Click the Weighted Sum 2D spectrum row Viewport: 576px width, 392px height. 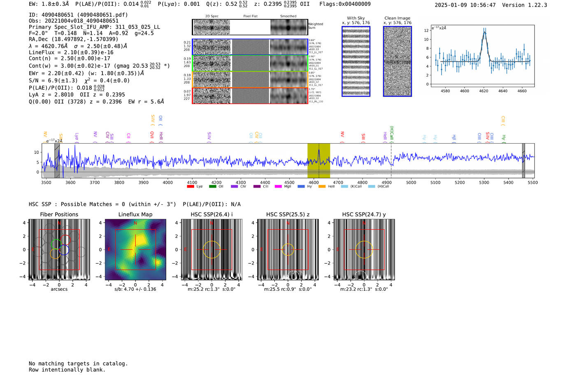(250, 27)
